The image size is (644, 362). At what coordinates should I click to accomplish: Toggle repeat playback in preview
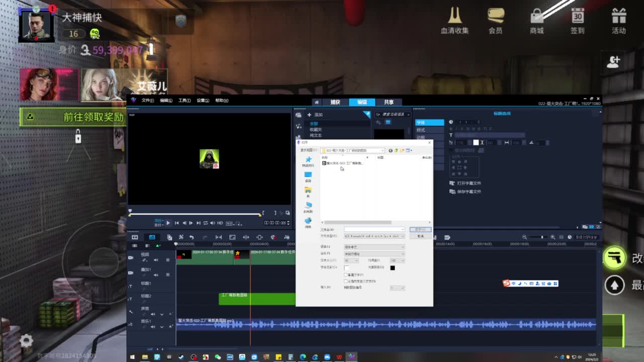(x=205, y=223)
